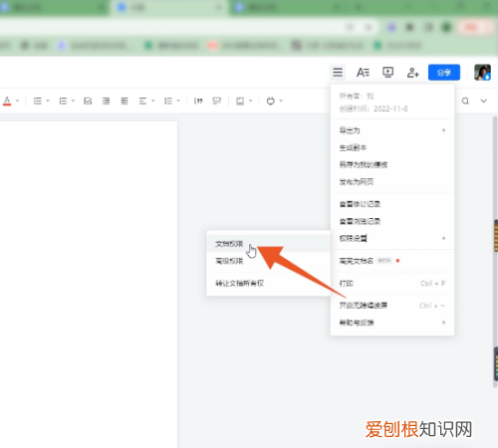498x448 pixels.
Task: Expand the text alignment dropdown arrow
Action: pos(153,101)
